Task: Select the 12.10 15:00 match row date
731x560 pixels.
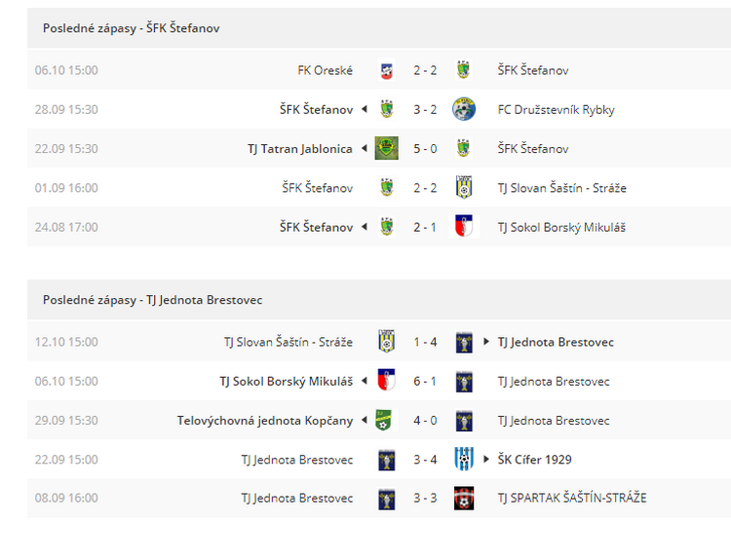Action: tap(66, 342)
